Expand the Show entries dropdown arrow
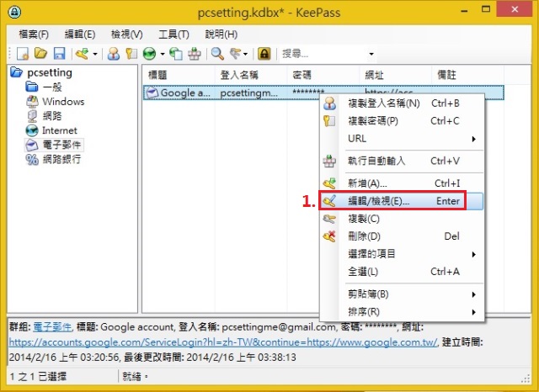539x392 pixels. point(245,54)
